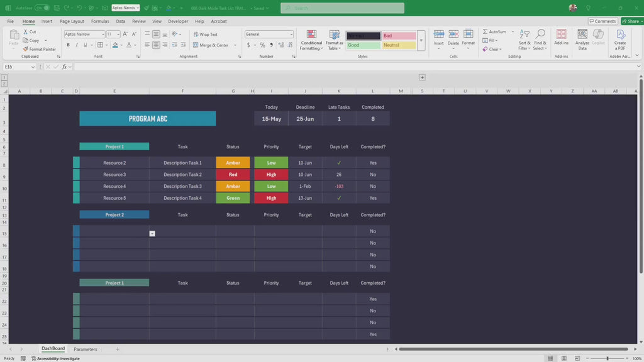Apply the Good cell style swatch
The height and width of the screenshot is (362, 644).
(363, 45)
